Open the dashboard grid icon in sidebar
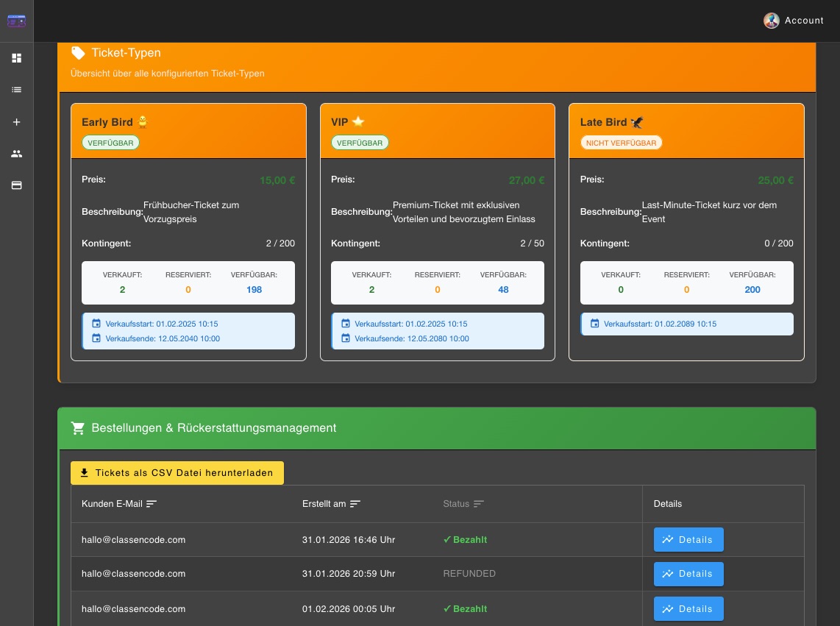The height and width of the screenshot is (626, 840). tap(16, 58)
